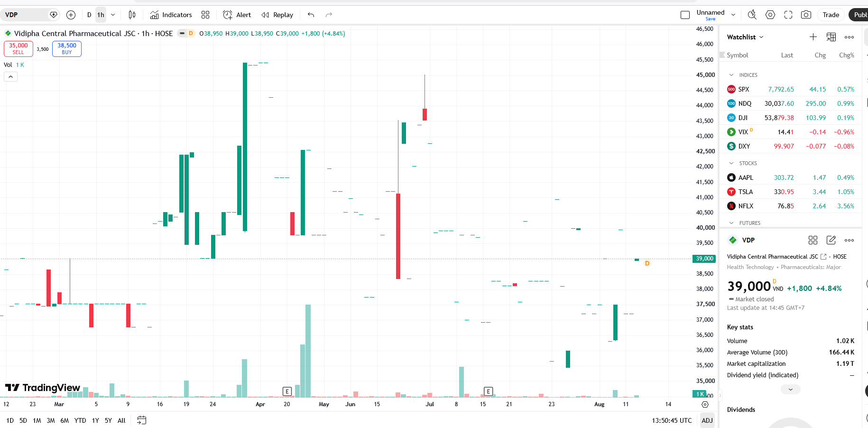This screenshot has height=428, width=868.
Task: Undo the last chart action
Action: (311, 15)
